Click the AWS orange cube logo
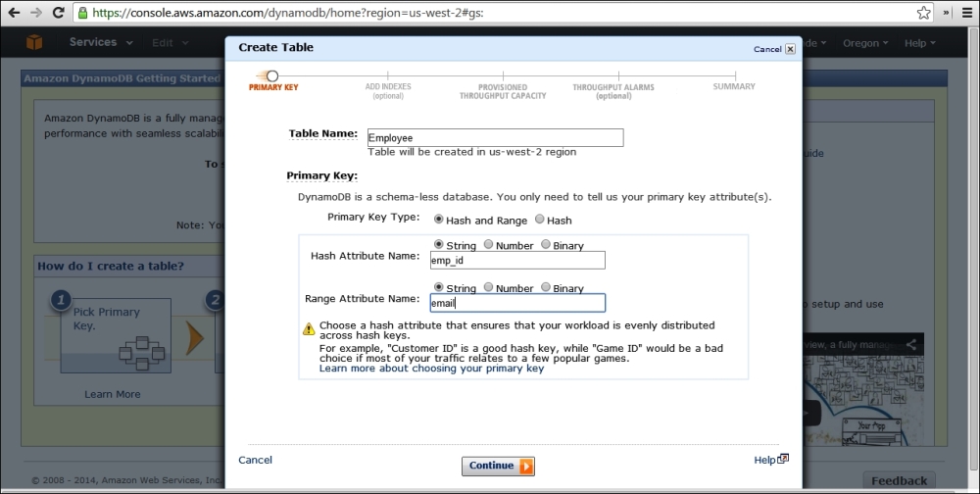 pyautogui.click(x=34, y=42)
